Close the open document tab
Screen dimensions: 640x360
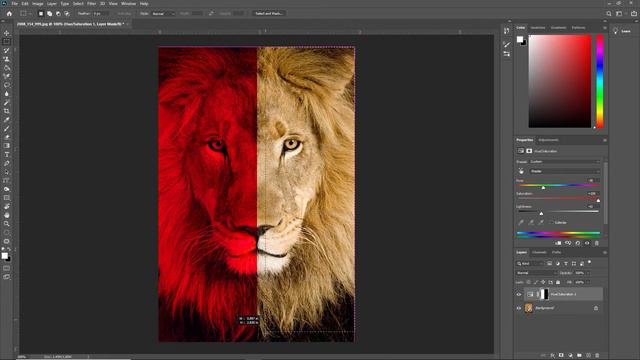coord(127,24)
